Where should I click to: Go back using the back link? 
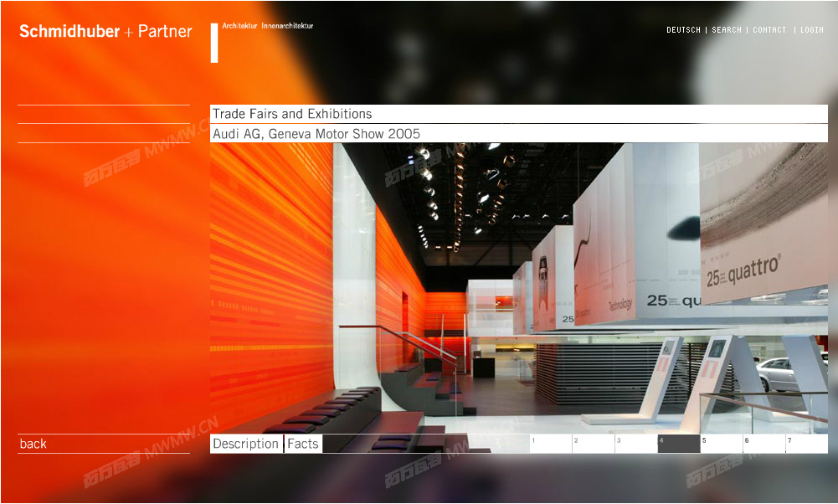[x=33, y=444]
